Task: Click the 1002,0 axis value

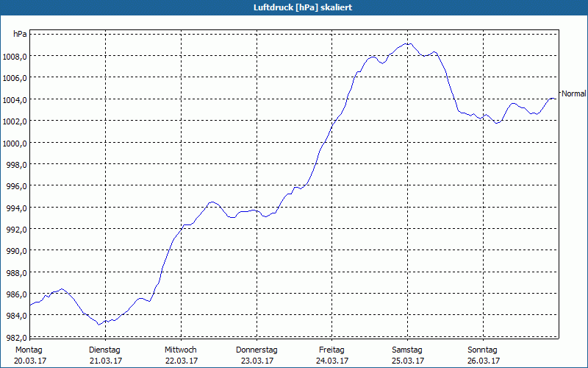Action: [14, 121]
